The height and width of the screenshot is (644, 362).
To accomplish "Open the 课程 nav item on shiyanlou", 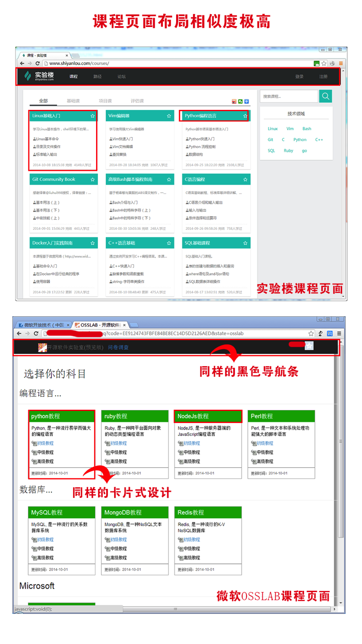I will pos(73,77).
